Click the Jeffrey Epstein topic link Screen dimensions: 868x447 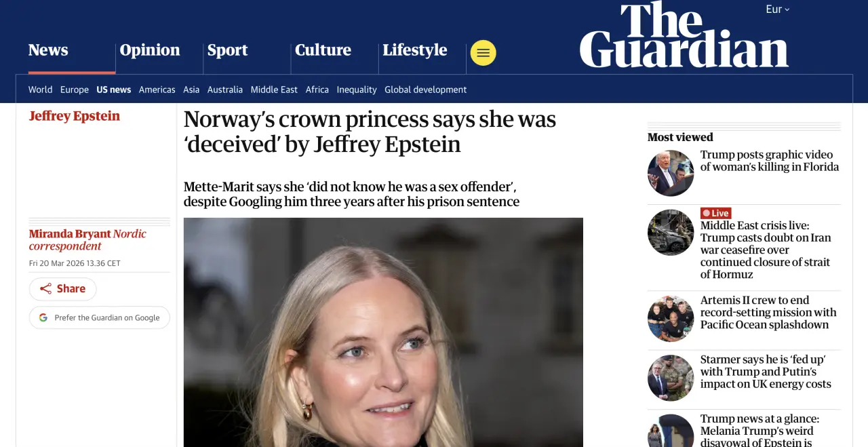[75, 116]
